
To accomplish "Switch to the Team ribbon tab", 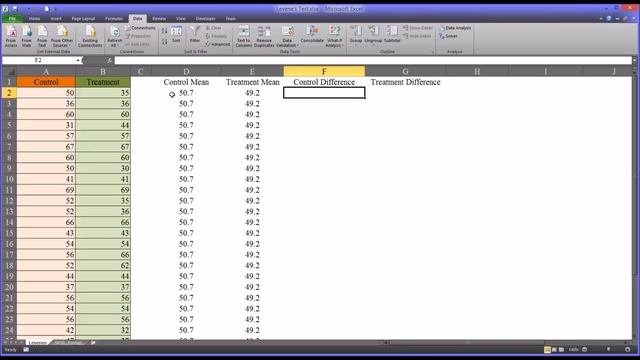I will [x=231, y=18].
